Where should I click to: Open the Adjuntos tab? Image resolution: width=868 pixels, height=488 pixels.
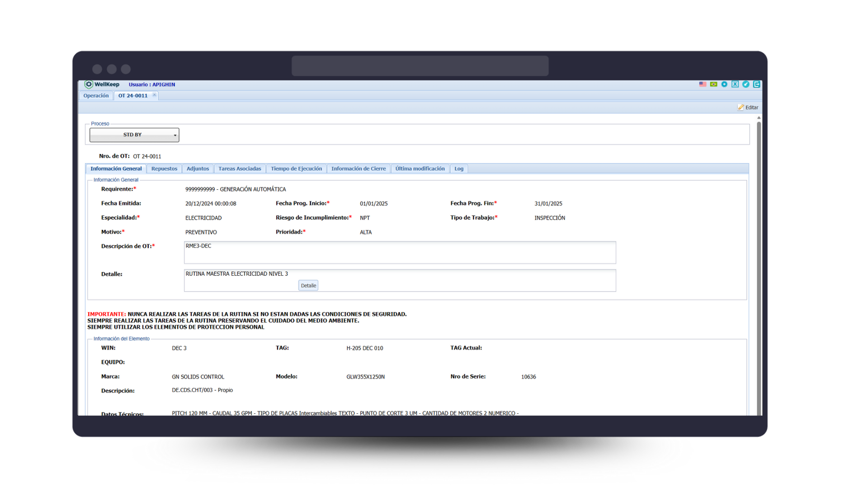click(x=198, y=169)
